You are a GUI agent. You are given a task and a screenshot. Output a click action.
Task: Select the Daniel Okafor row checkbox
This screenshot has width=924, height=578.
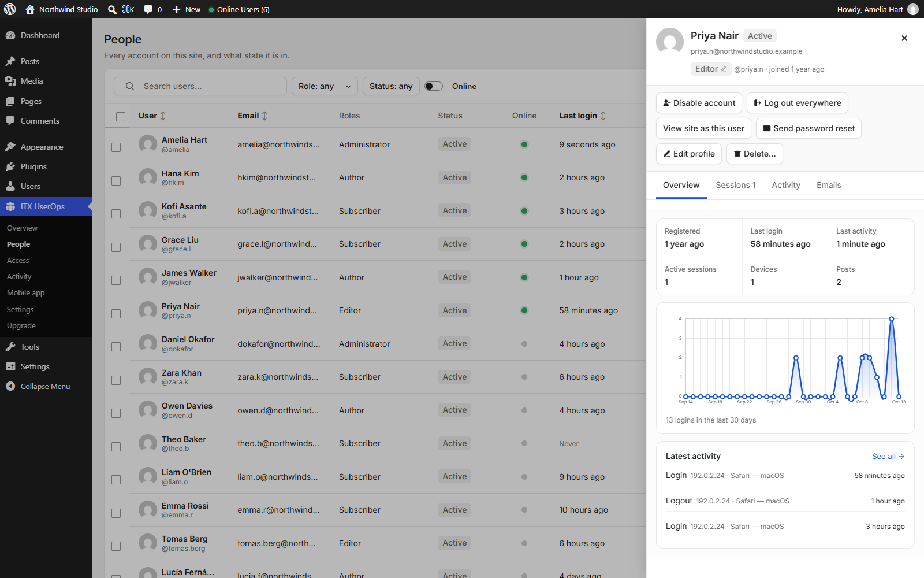pyautogui.click(x=116, y=347)
